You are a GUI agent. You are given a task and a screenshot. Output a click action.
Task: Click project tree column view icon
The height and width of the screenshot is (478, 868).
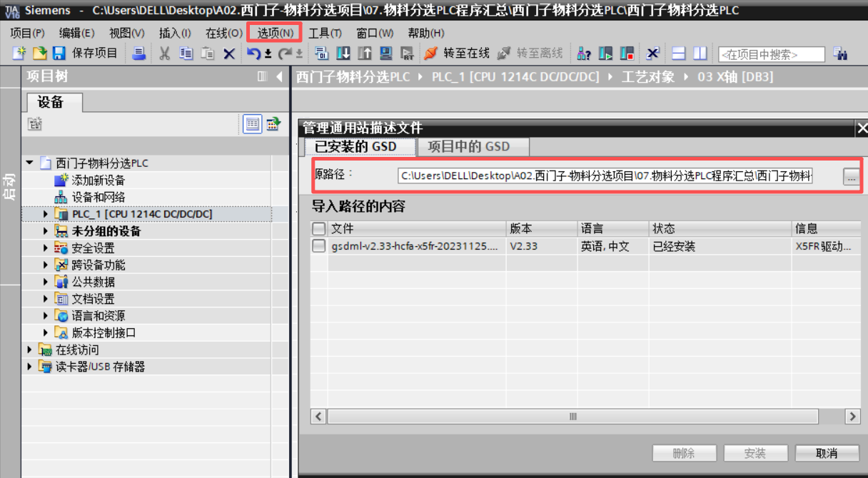point(262,76)
